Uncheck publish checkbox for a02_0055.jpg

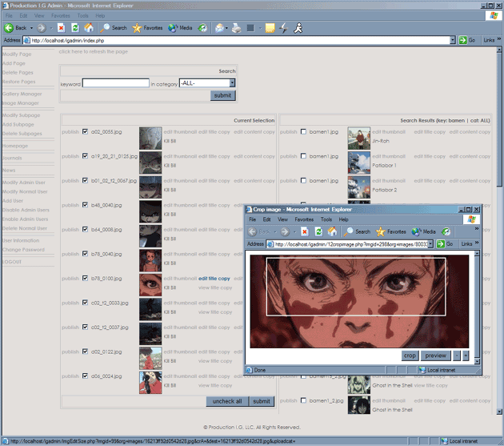pyautogui.click(x=85, y=132)
